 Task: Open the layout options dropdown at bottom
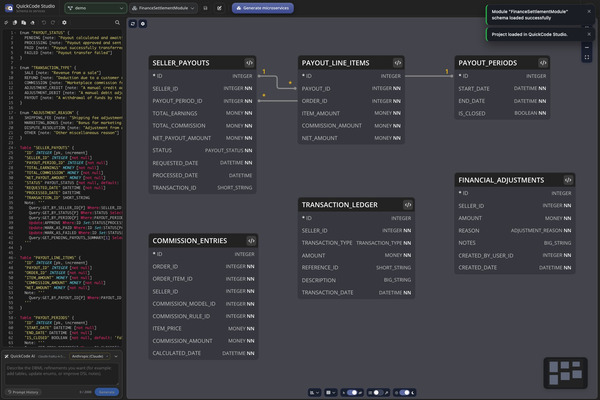click(315, 392)
